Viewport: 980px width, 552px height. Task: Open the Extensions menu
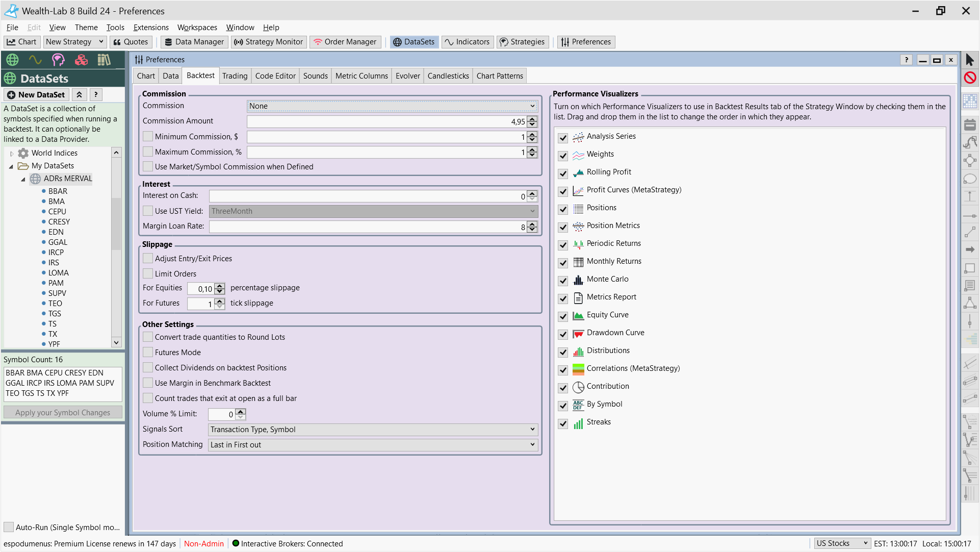pos(151,28)
